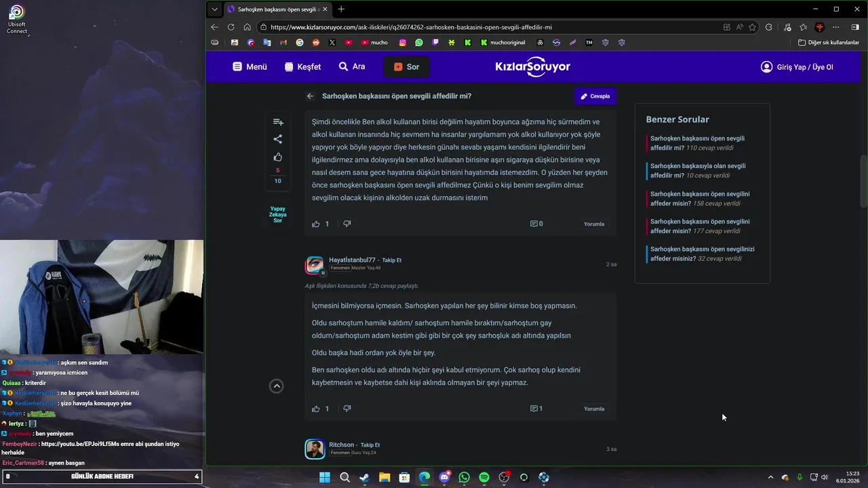Open similar question with 177 cevap verildi

click(701, 226)
